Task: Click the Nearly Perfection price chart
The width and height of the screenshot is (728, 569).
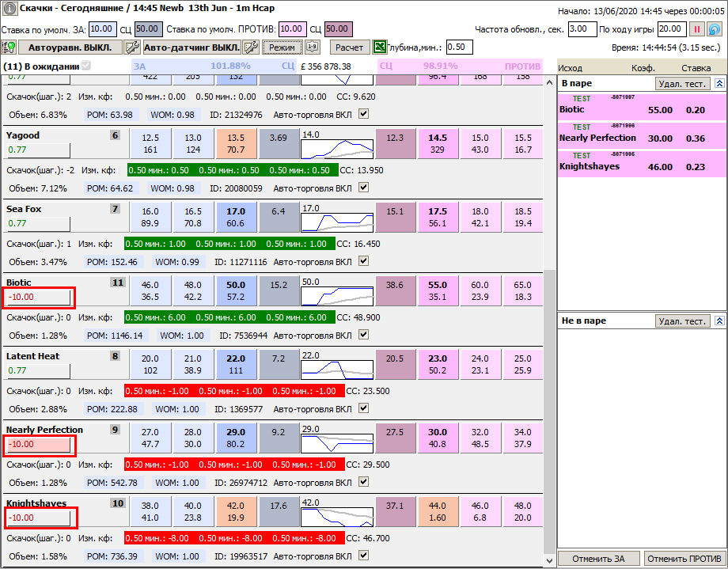Action: (337, 444)
